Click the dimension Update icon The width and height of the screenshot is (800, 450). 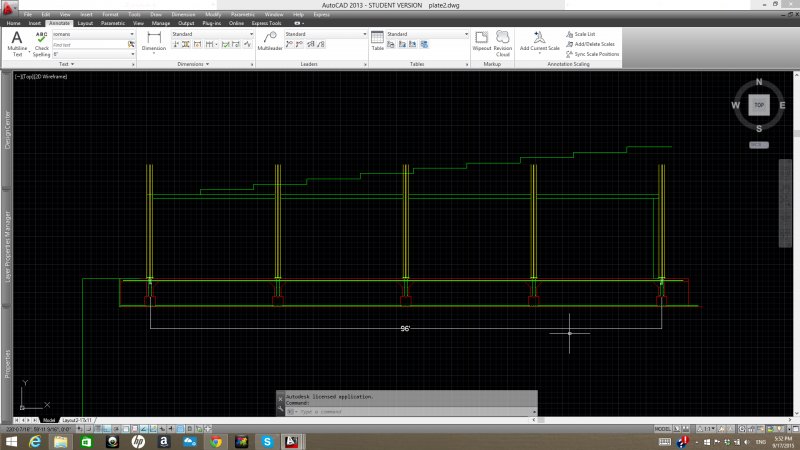(236, 44)
